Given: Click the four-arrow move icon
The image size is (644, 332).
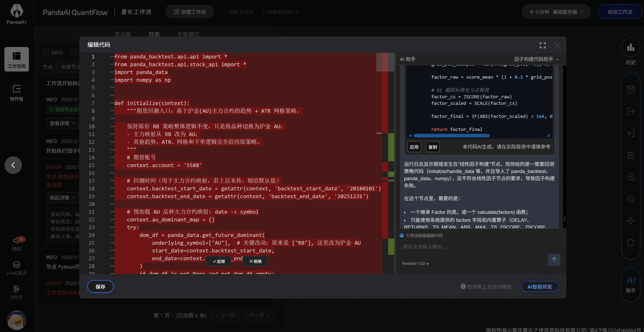Looking at the screenshot, I should pyautogui.click(x=631, y=221).
